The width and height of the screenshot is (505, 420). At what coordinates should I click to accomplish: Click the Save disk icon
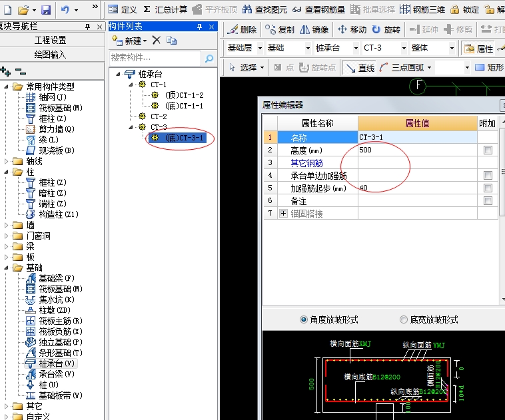pos(46,10)
